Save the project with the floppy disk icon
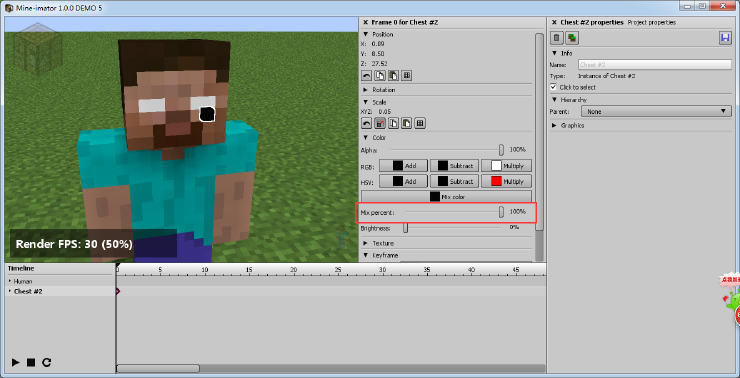The width and height of the screenshot is (740, 378). coord(725,38)
